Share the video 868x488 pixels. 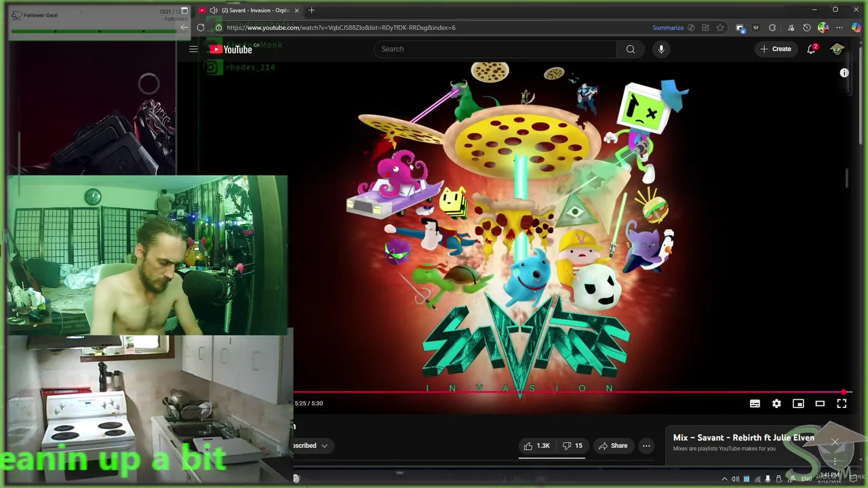coord(612,445)
